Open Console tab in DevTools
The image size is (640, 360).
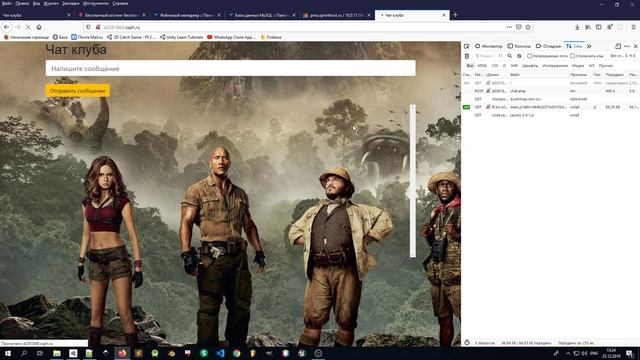pos(519,46)
